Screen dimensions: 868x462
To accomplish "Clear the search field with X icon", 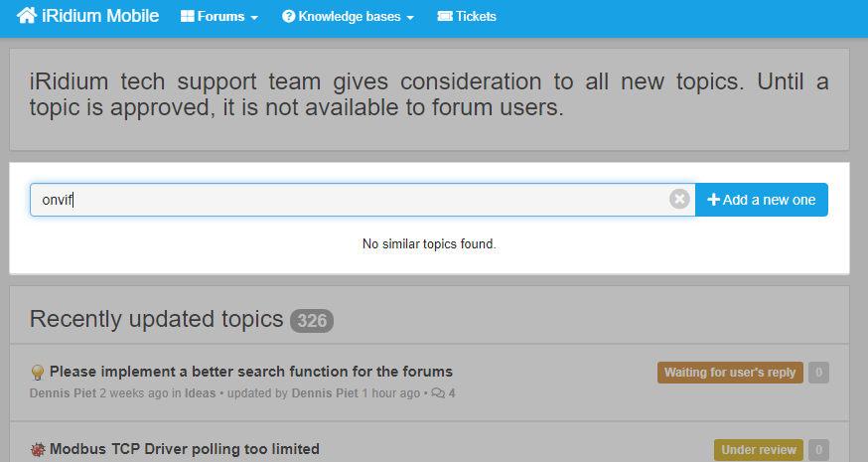I will [679, 199].
